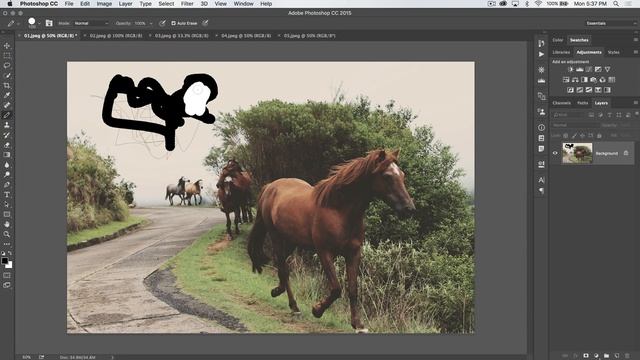Hide the Background layer visibility eye
The width and height of the screenshot is (640, 360).
coord(555,153)
